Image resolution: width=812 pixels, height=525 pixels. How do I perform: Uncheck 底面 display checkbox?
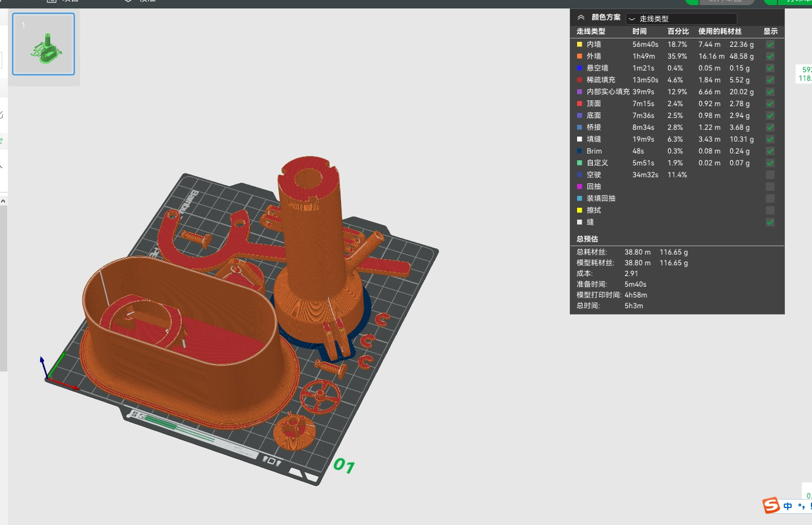[x=770, y=116]
